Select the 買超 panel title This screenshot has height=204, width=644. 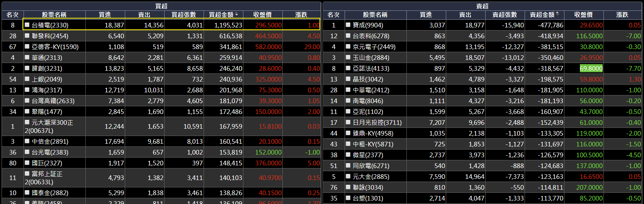click(x=161, y=6)
